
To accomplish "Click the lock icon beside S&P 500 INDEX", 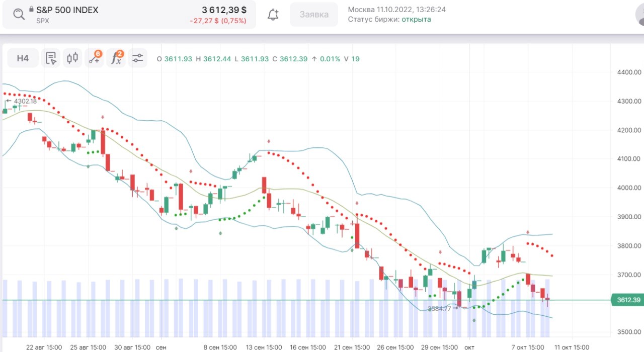I will pos(31,10).
